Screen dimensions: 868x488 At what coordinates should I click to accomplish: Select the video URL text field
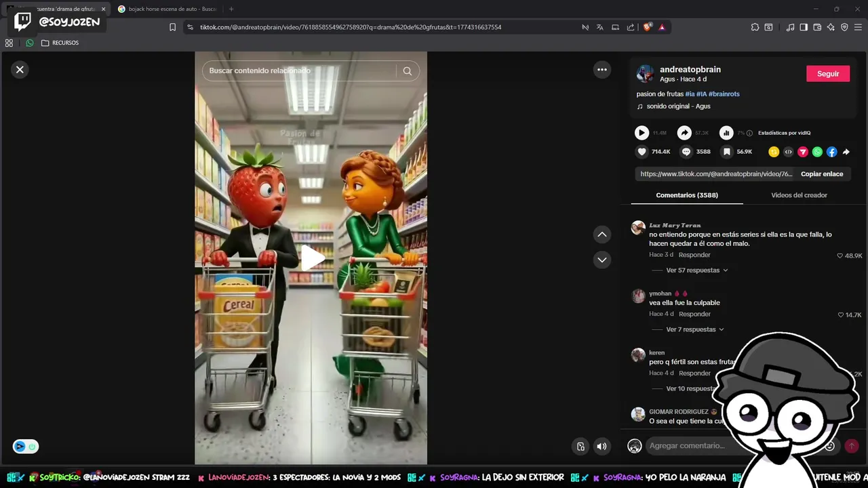716,174
